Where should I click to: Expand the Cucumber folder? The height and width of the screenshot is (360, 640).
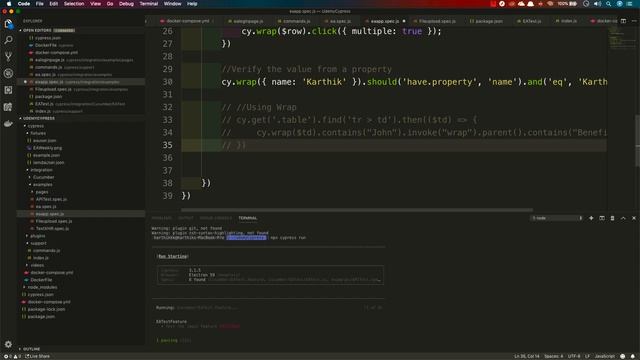(43, 177)
